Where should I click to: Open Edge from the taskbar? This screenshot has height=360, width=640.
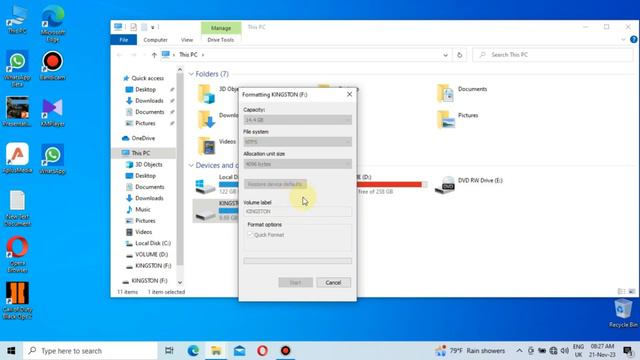tap(193, 351)
